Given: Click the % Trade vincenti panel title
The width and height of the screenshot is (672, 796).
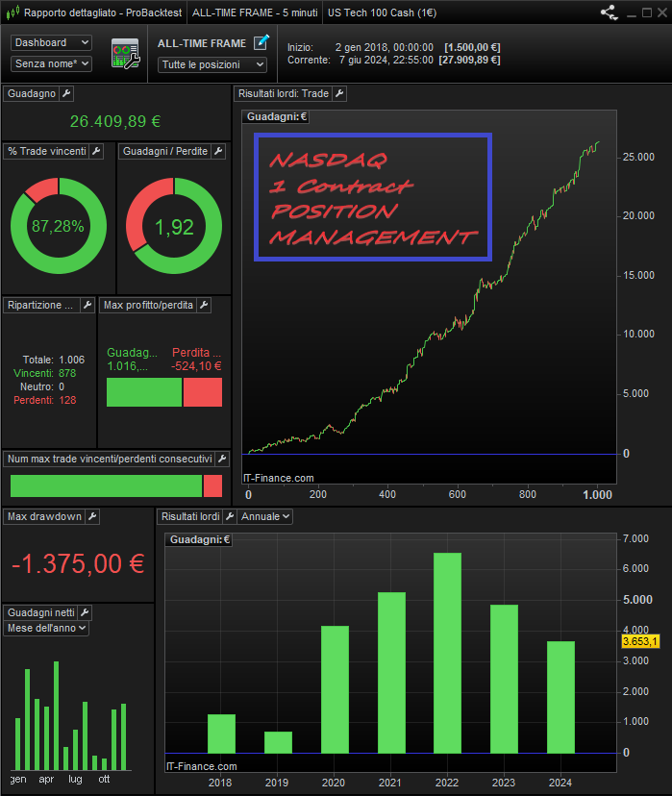Looking at the screenshot, I should (47, 151).
